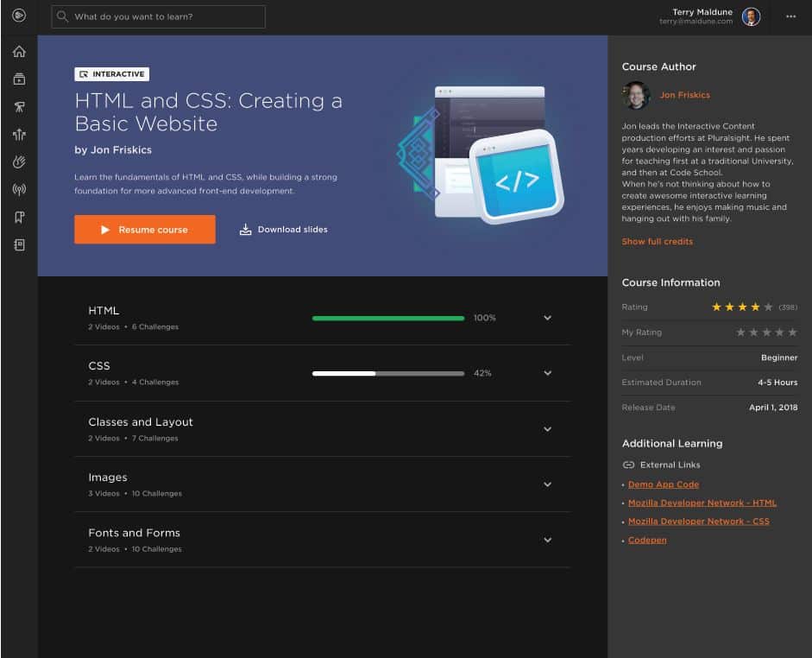Open Jon Friskics author link
The image size is (812, 658).
[x=684, y=95]
